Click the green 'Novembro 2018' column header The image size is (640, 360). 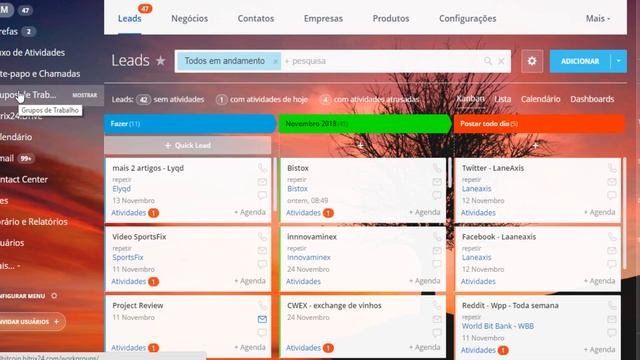pyautogui.click(x=364, y=124)
